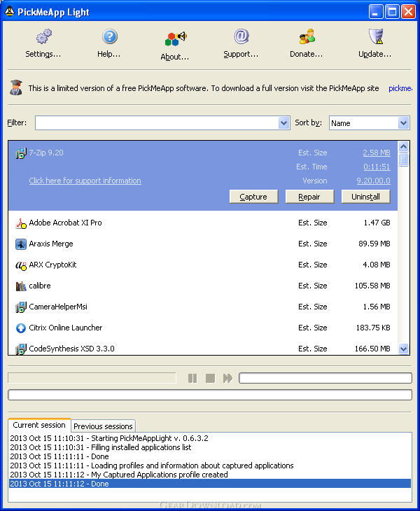This screenshot has height=511, width=420.
Task: Click the Capture button for 7-Zip
Action: [x=253, y=197]
